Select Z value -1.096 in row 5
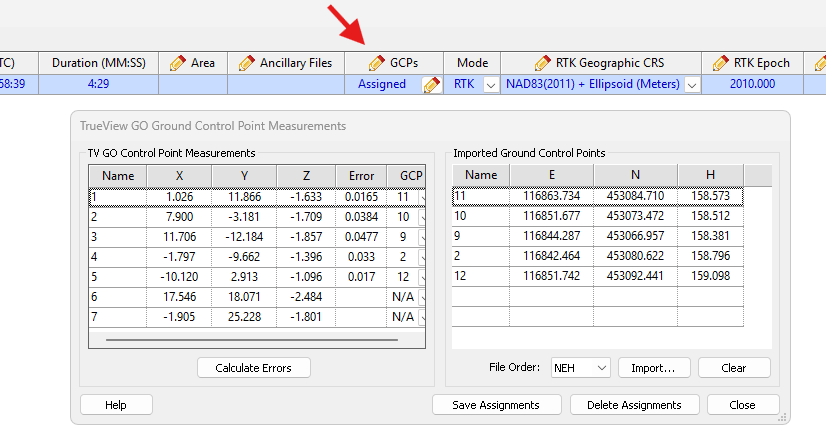The height and width of the screenshot is (442, 826). [306, 277]
